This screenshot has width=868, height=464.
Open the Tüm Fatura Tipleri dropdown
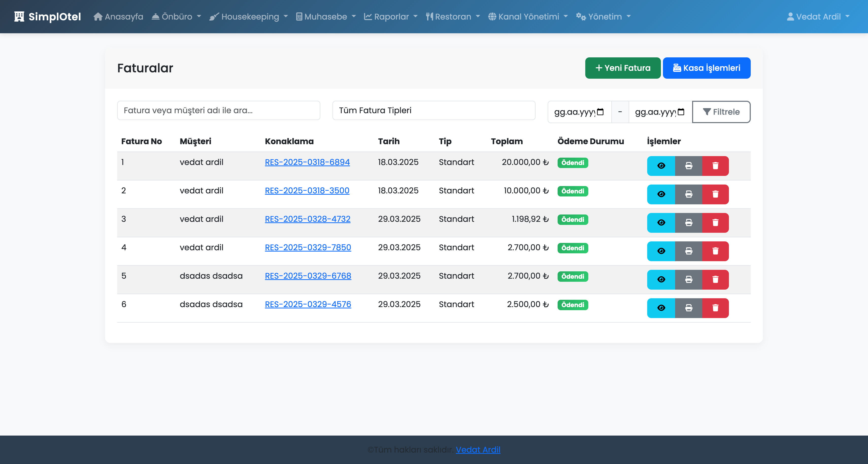coord(434,110)
